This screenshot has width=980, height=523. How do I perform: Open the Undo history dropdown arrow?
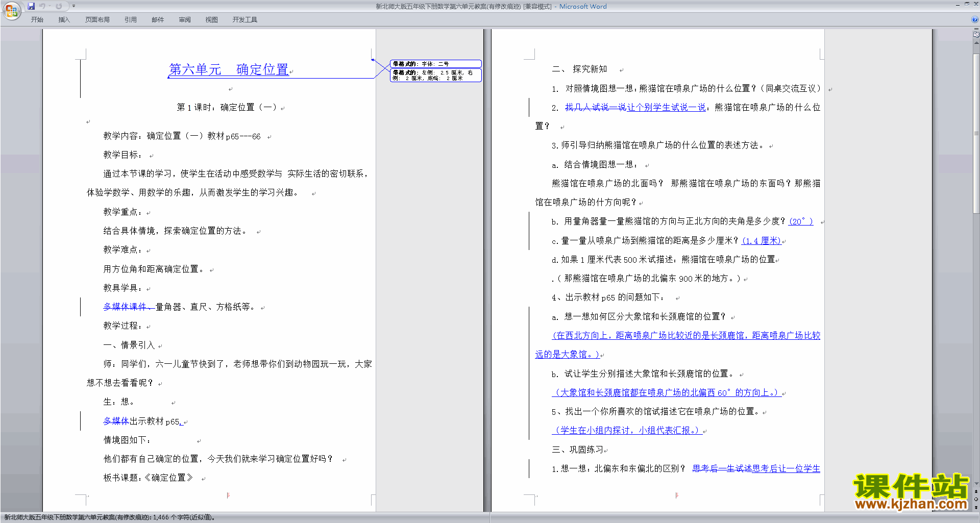coord(50,6)
